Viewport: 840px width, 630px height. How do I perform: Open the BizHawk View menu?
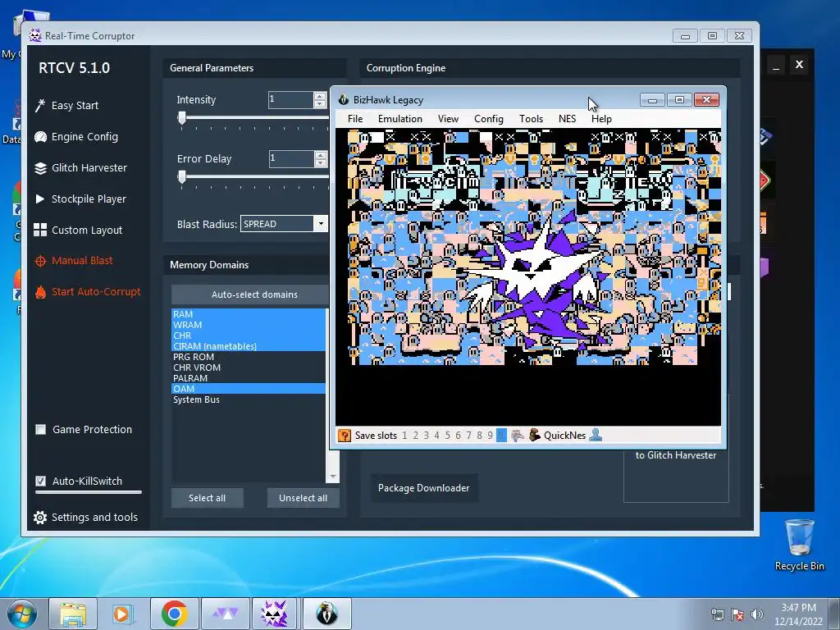tap(448, 119)
